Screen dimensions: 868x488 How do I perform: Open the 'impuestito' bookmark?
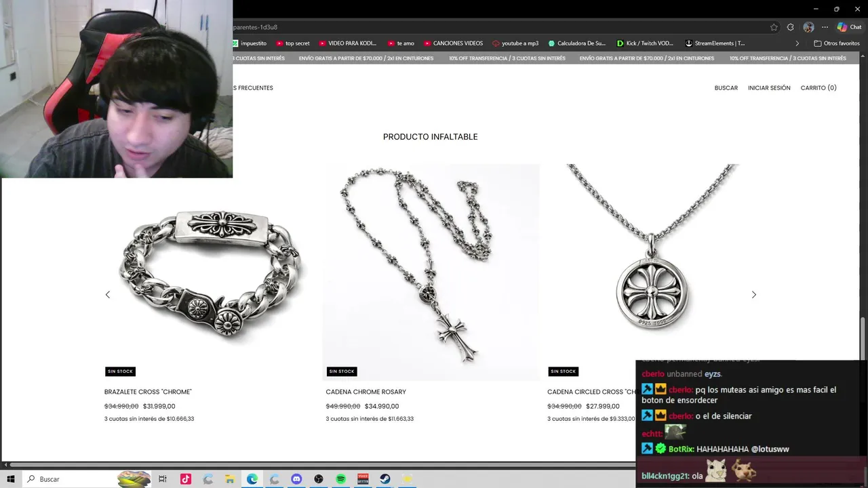click(249, 43)
